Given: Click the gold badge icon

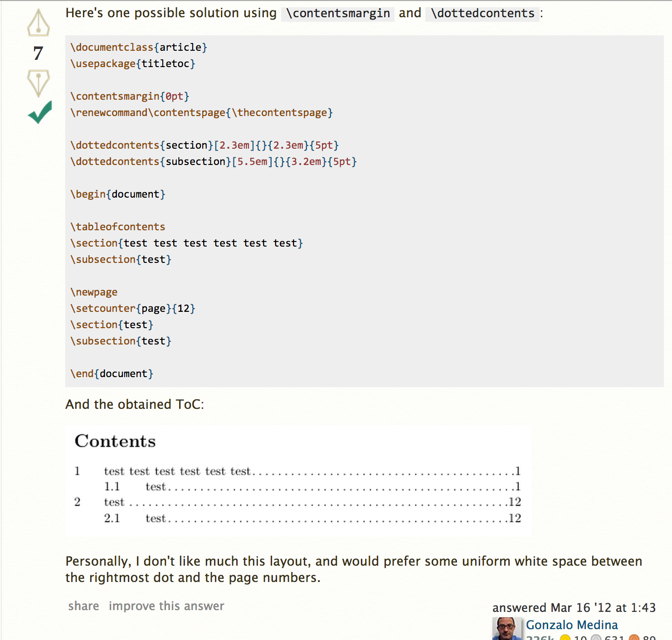Looking at the screenshot, I should tap(565, 637).
